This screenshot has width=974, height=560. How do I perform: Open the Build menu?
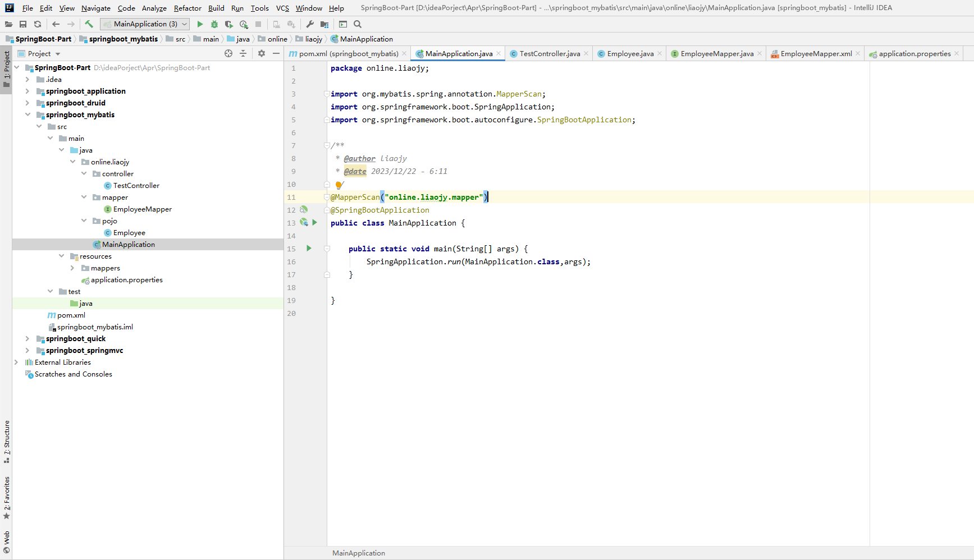216,8
